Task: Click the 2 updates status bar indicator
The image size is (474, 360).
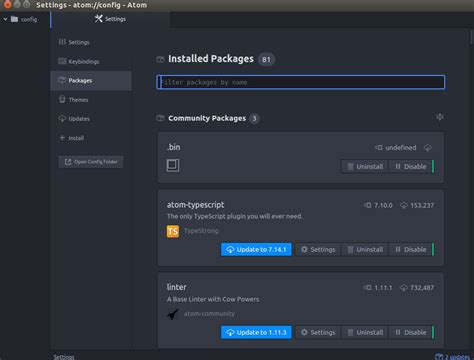Action: pyautogui.click(x=453, y=357)
